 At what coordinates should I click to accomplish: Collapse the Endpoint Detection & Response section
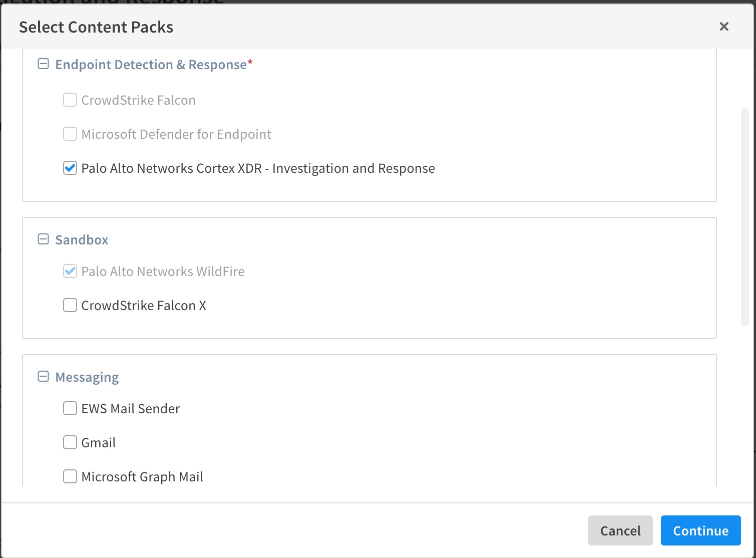pos(44,64)
